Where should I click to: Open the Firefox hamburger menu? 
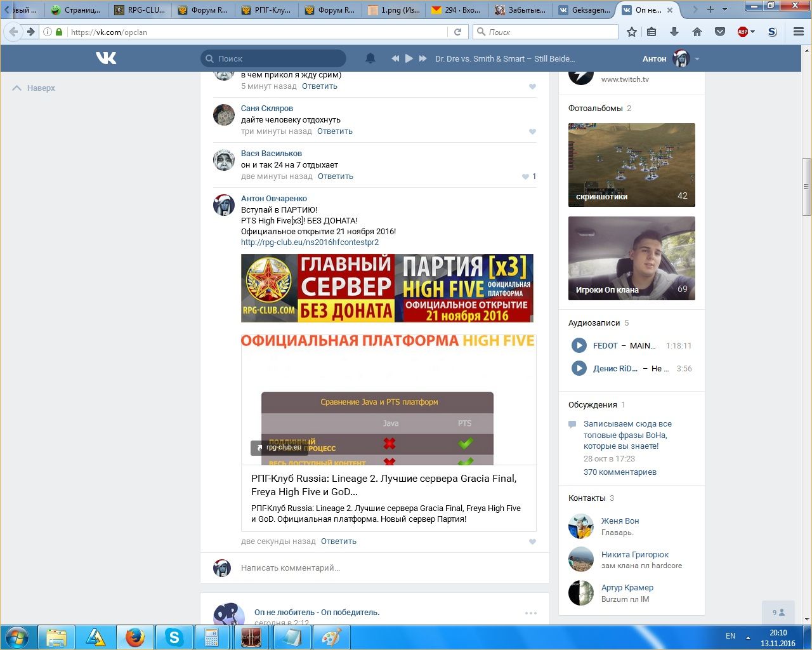(x=799, y=32)
